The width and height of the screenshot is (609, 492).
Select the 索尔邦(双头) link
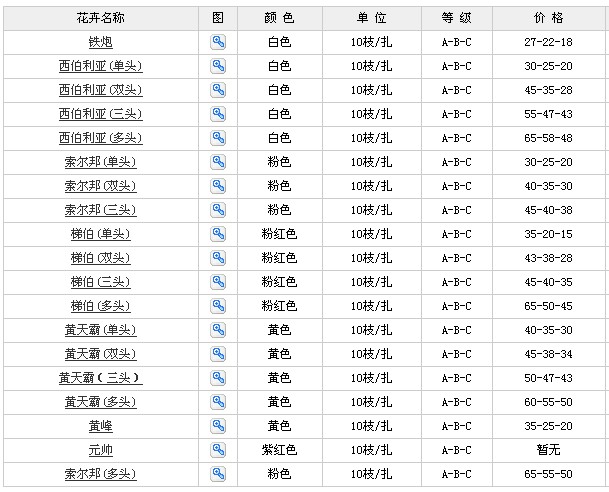(x=101, y=186)
